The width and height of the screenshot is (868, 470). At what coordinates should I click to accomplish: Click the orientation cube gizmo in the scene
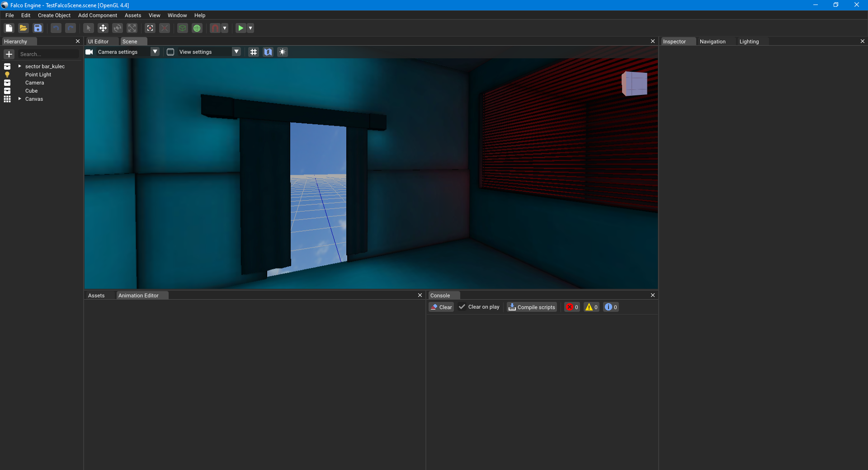click(634, 84)
